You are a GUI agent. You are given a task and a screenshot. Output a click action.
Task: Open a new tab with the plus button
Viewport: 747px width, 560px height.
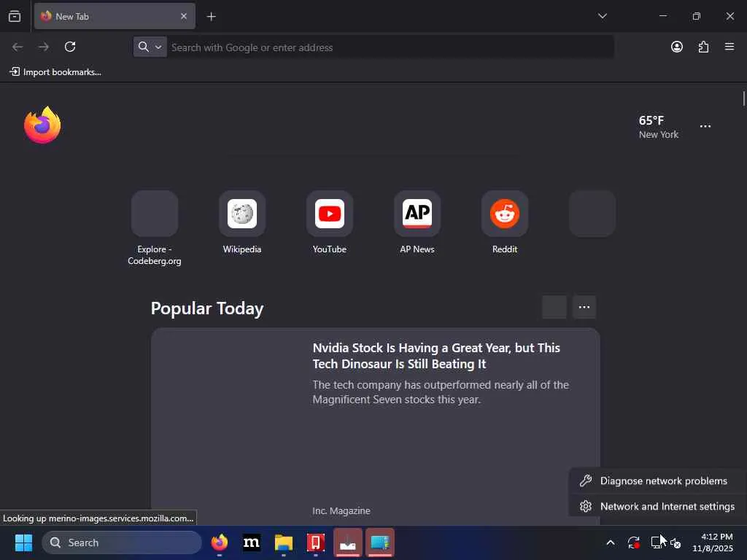pos(211,17)
